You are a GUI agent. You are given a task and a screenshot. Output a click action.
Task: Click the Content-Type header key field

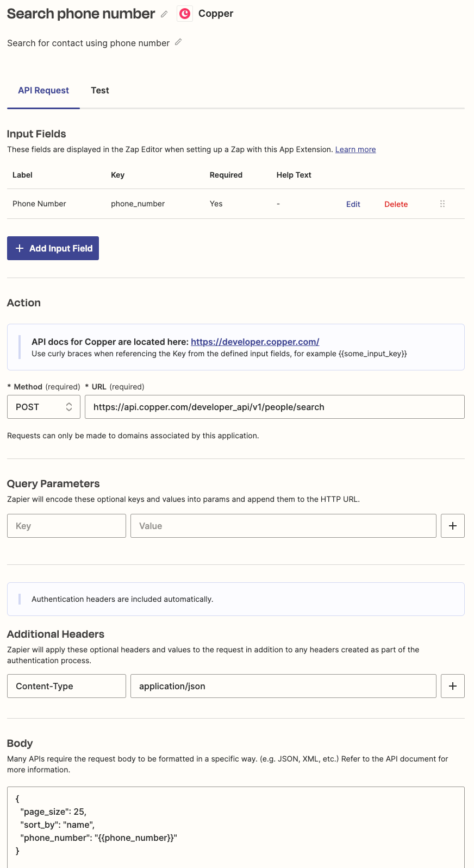tap(66, 686)
